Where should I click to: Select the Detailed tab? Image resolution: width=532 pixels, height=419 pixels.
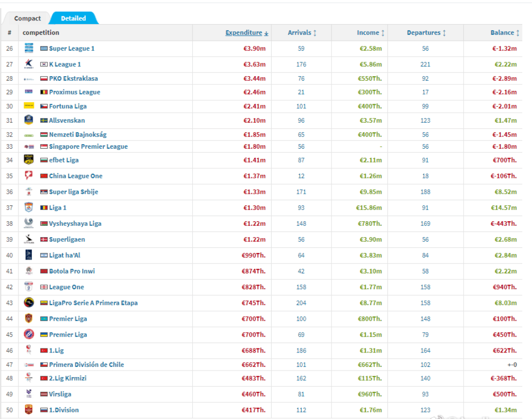(74, 18)
